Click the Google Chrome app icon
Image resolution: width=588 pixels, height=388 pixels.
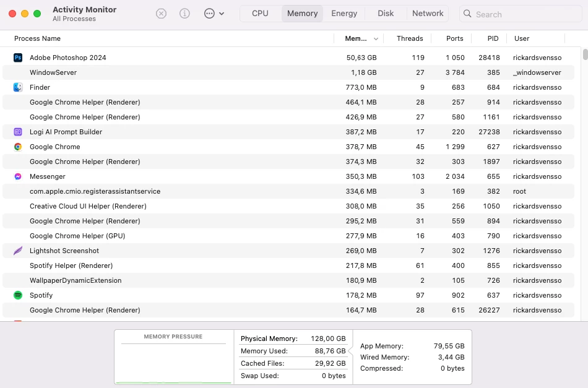17,147
